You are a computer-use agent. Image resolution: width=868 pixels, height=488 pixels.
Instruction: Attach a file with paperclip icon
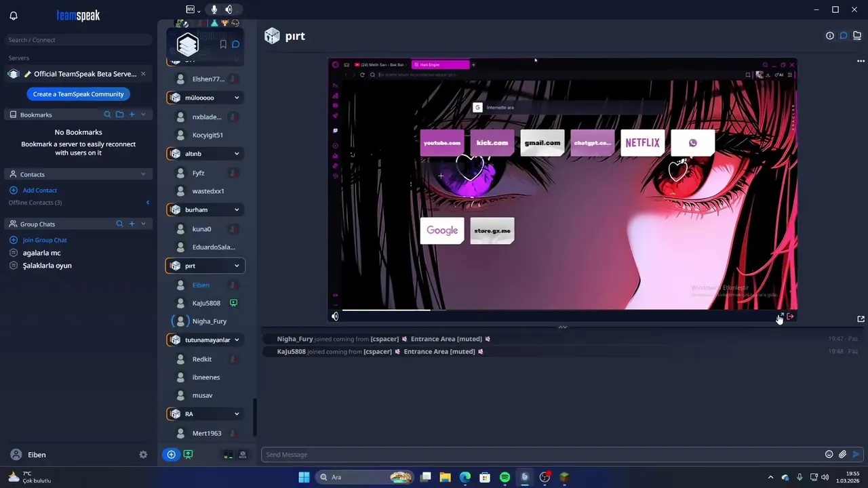tap(842, 455)
